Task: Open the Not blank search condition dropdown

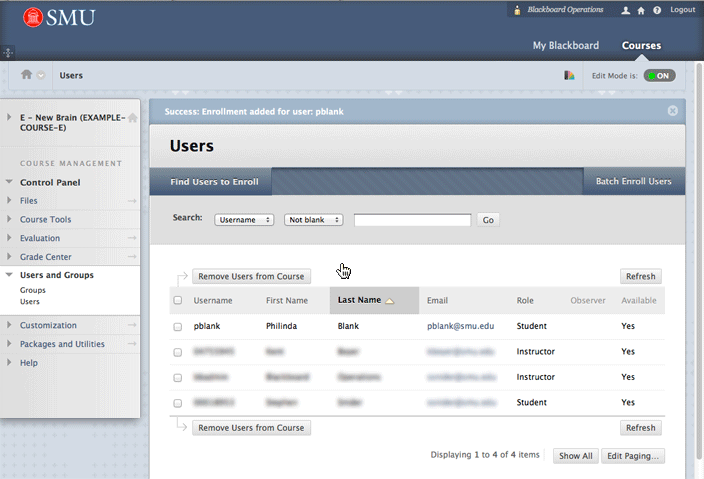Action: [x=314, y=220]
